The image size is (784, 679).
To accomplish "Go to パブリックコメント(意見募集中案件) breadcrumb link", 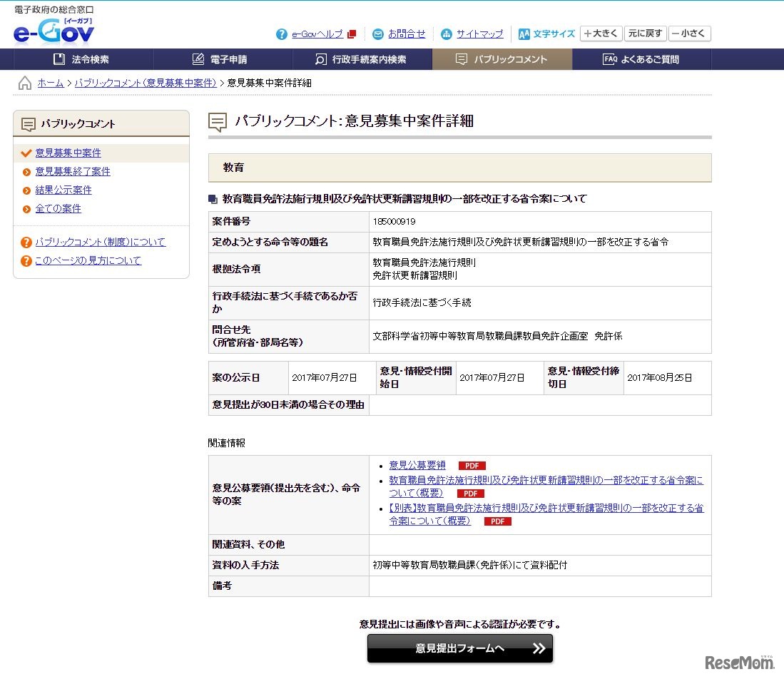I will pyautogui.click(x=146, y=83).
